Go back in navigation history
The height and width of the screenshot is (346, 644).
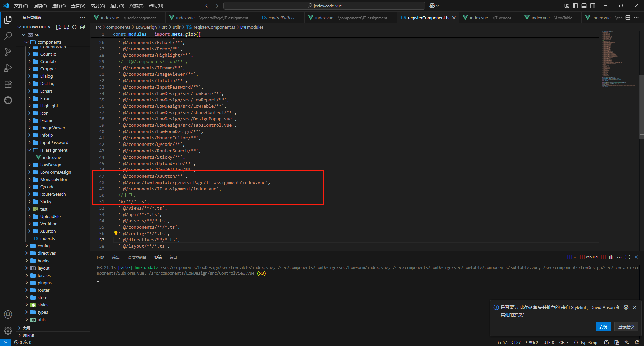[207, 6]
